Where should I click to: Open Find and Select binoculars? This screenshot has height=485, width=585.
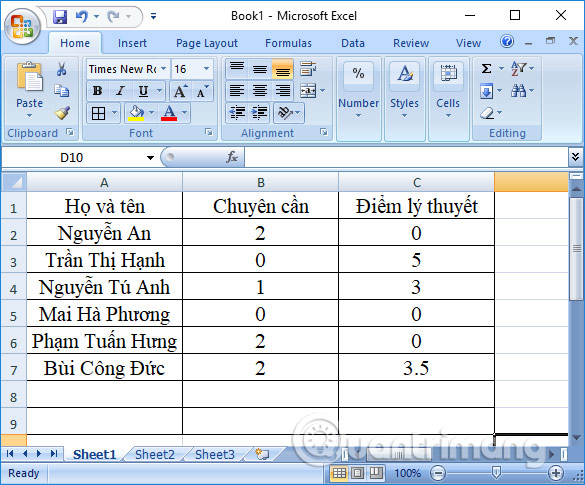tap(519, 91)
